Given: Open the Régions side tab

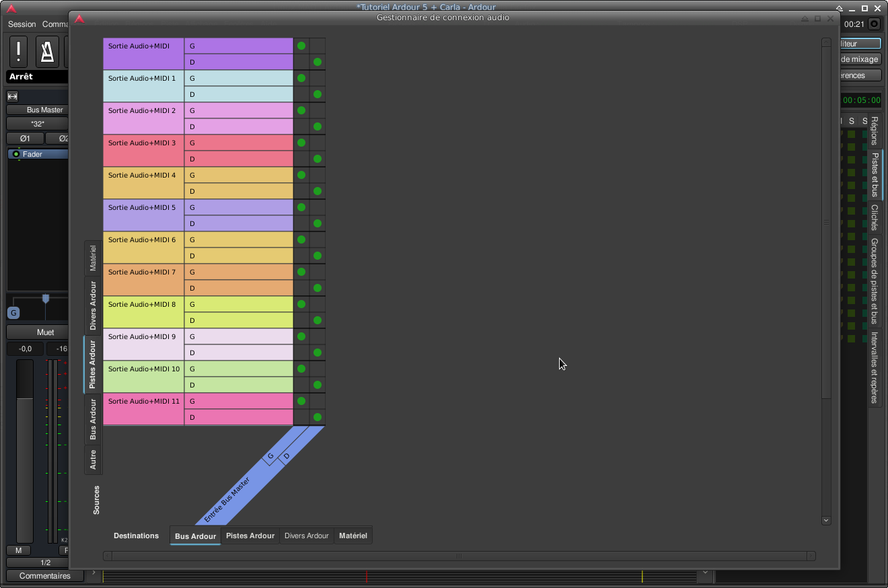Looking at the screenshot, I should pyautogui.click(x=875, y=131).
